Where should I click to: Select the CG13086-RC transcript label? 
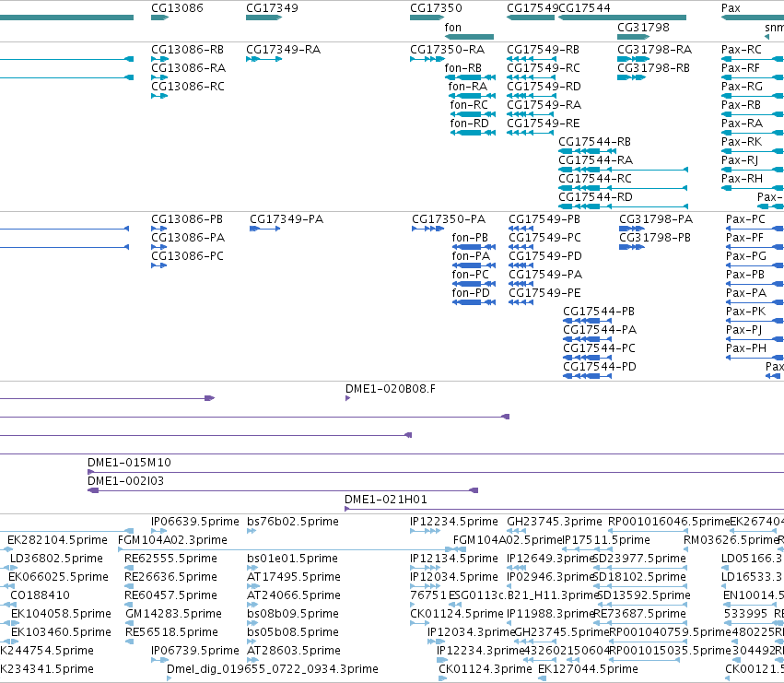188,87
